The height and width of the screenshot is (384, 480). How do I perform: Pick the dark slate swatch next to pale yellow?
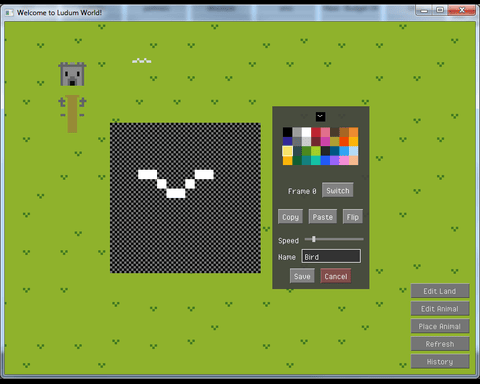(x=297, y=151)
